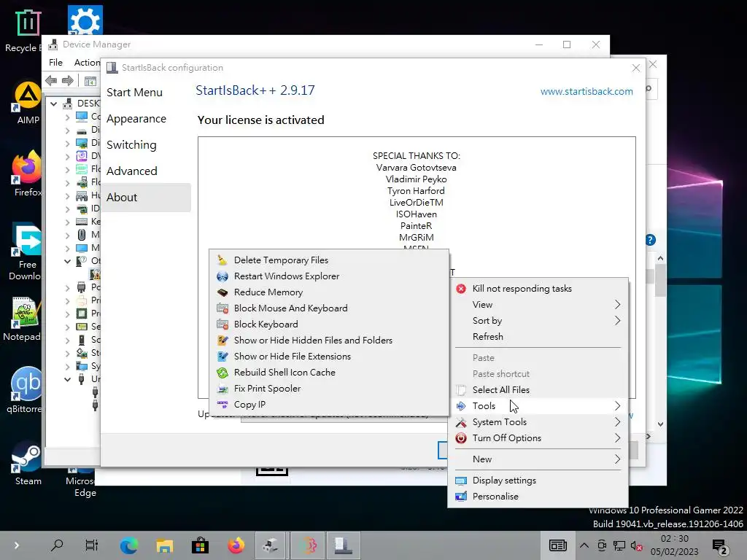Switch to the Start Menu section
Screen dimensions: 747x560
coord(134,93)
